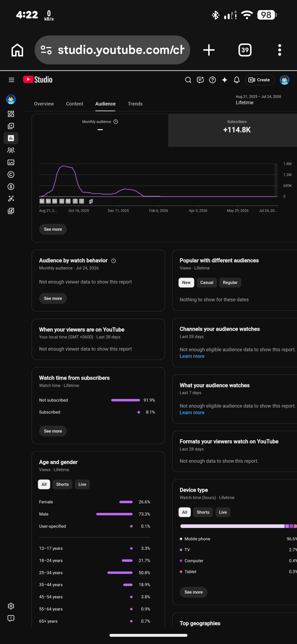Switch to the Overview tab
Viewport: 297px width, 644px height.
(44, 104)
